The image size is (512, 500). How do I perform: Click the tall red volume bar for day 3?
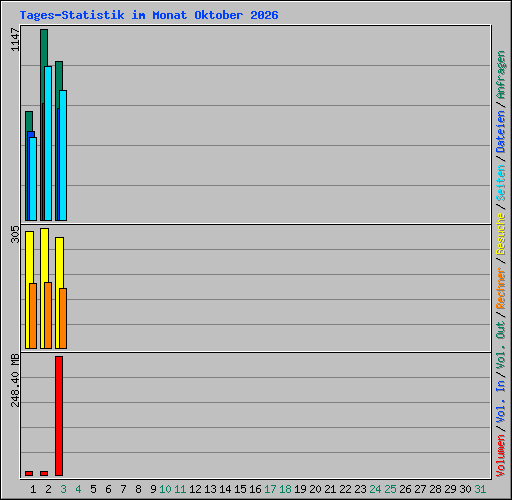tap(59, 416)
